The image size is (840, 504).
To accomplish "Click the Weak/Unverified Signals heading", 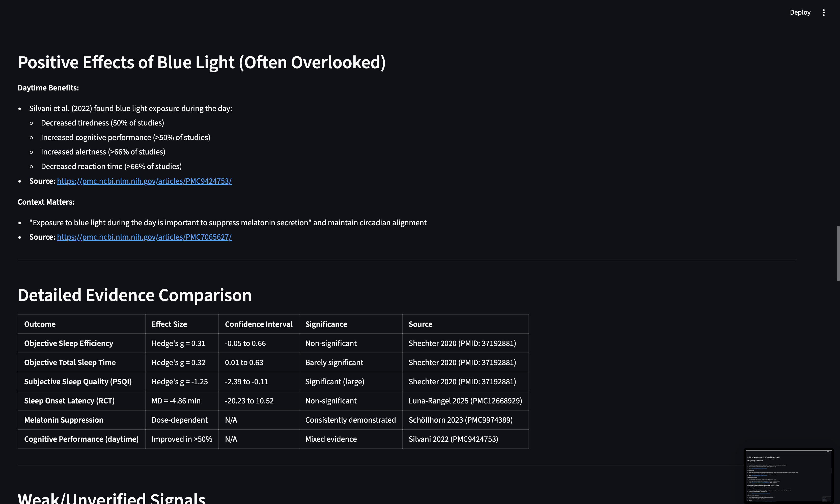I will [111, 498].
